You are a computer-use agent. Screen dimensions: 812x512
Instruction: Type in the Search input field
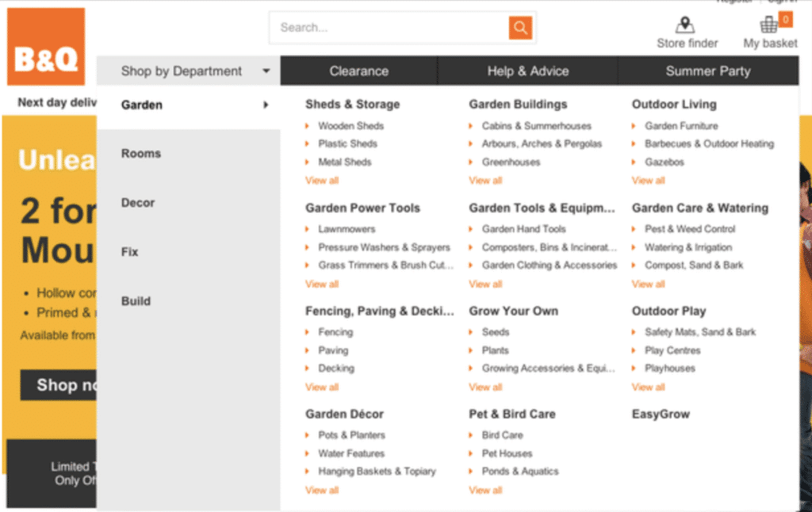coord(389,28)
